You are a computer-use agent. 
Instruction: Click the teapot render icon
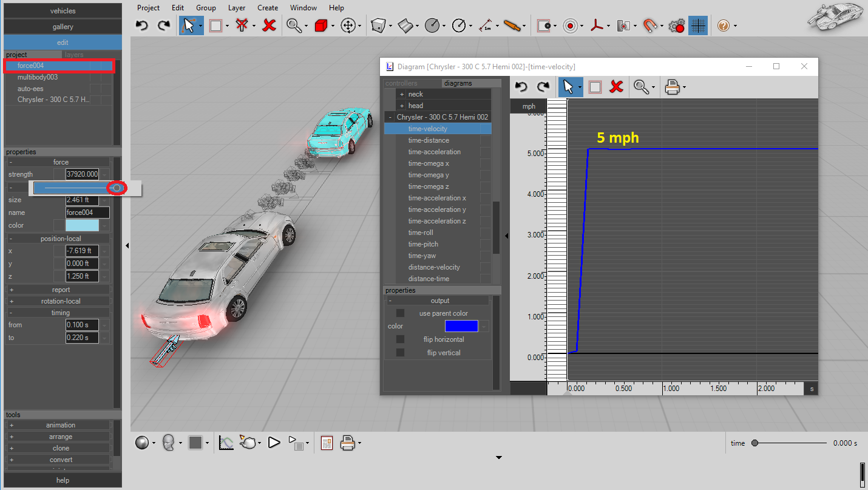click(x=247, y=443)
